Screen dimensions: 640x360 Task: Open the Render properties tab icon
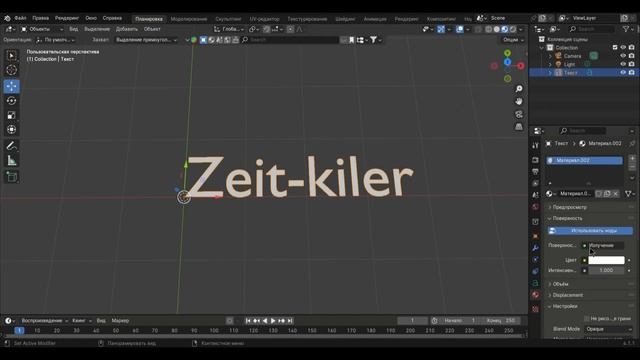(x=536, y=160)
